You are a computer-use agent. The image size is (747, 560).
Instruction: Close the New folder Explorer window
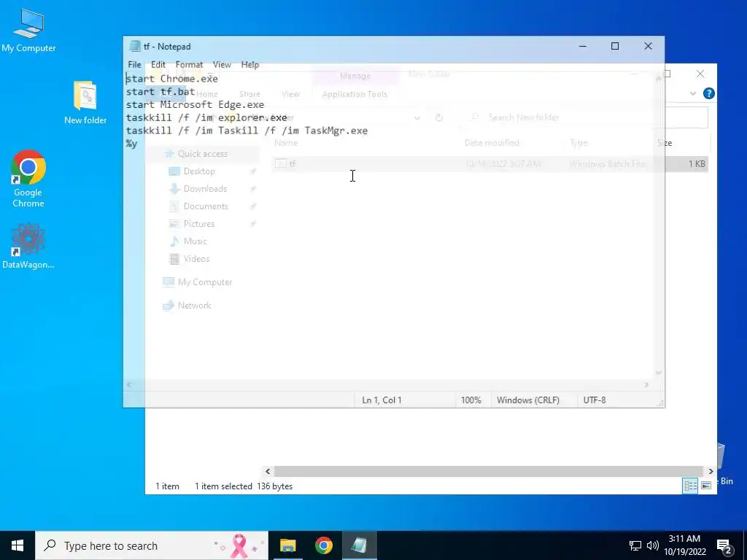(700, 74)
